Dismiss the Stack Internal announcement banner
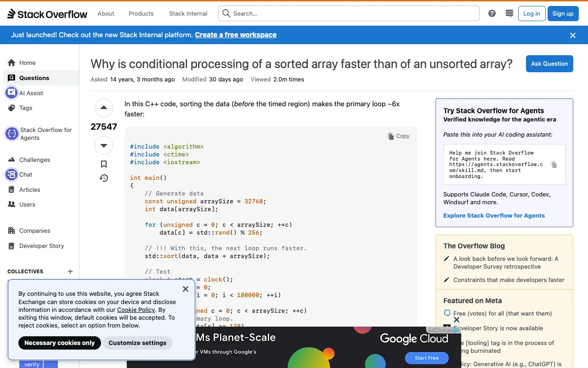Screen dimensions: 588x368 [x=573, y=35]
